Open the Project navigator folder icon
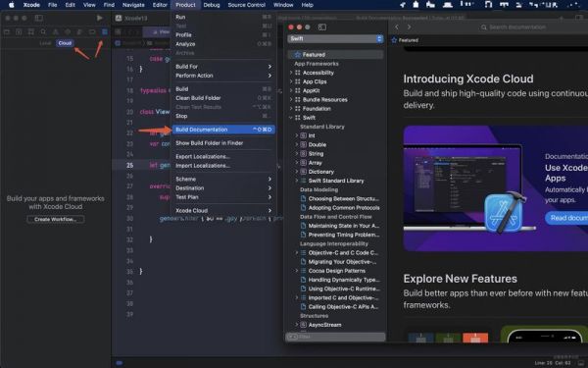The height and width of the screenshot is (368, 588). click(7, 32)
